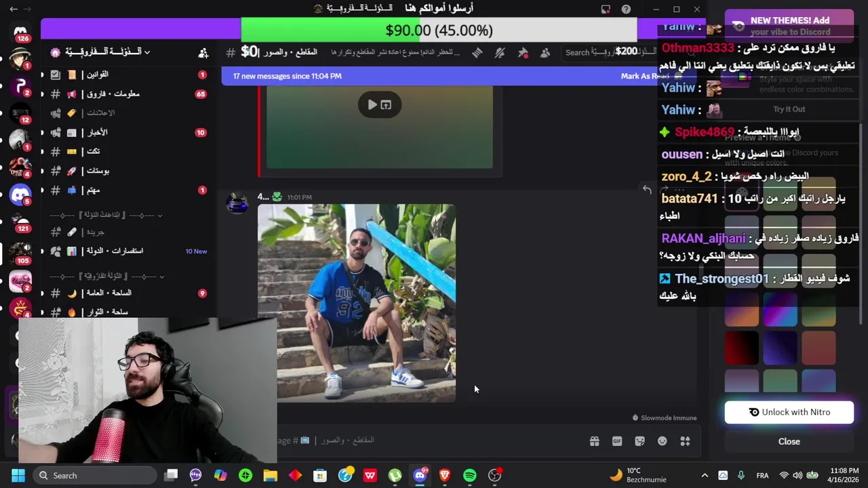Click Mark As Read in new messages bar
868x488 pixels.
click(x=644, y=76)
